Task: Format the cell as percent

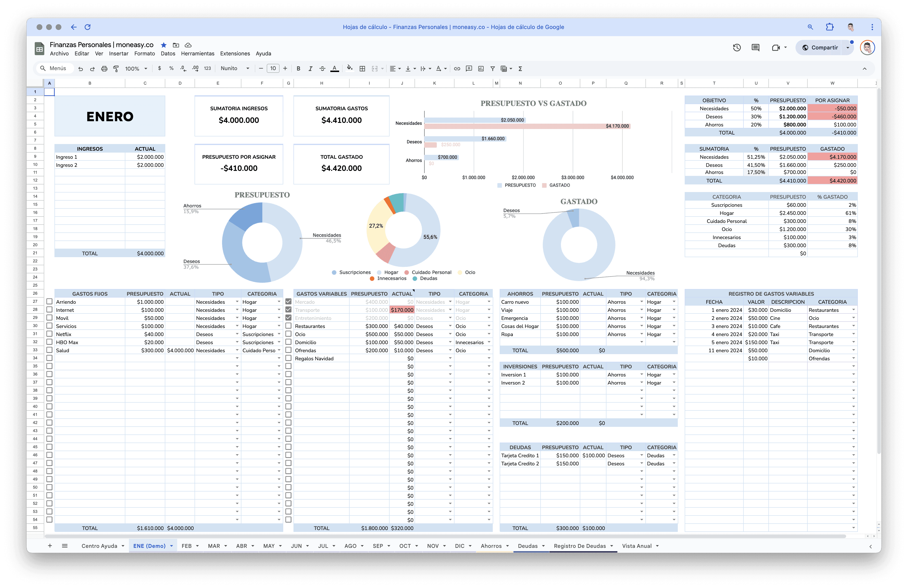Action: pos(171,69)
